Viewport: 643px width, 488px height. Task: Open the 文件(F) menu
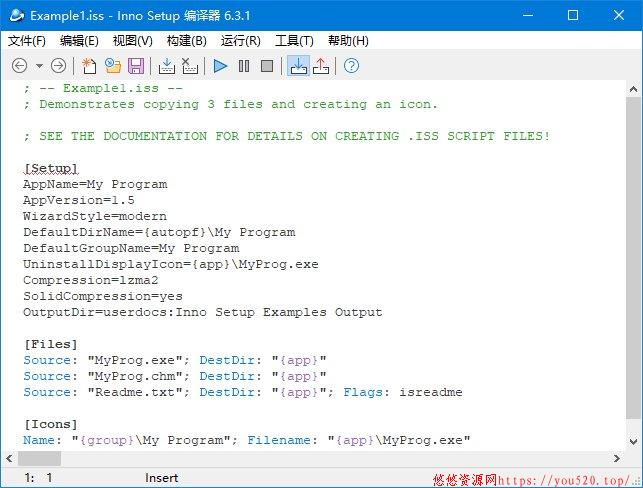[x=27, y=41]
